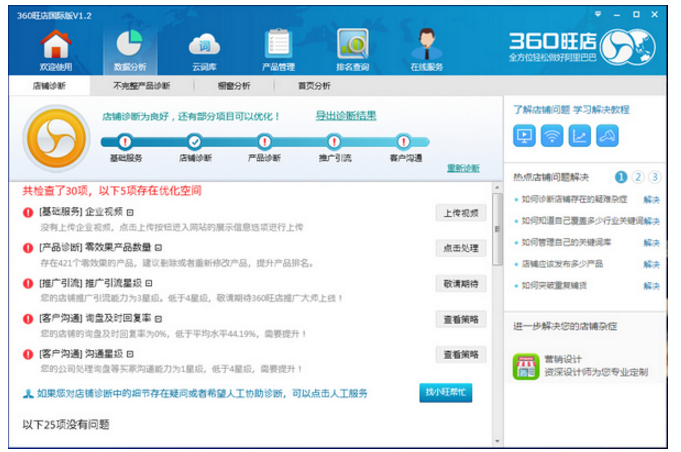Click the 点击处理 button
This screenshot has height=452, width=681.
click(461, 248)
